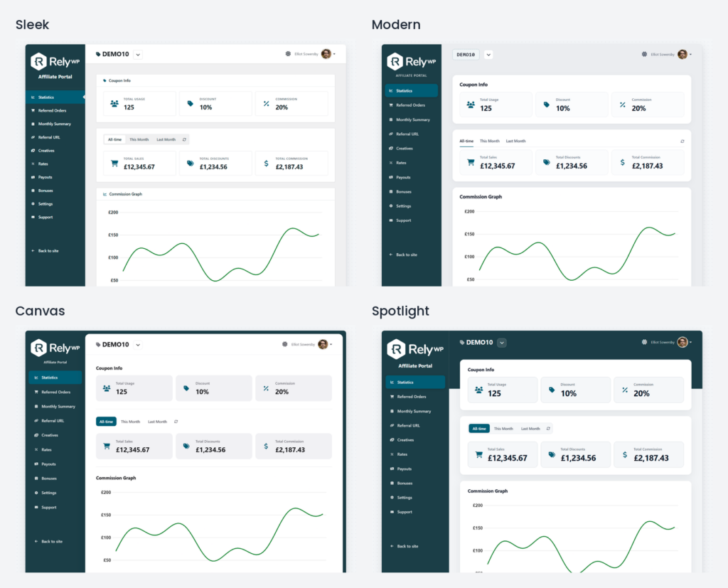The width and height of the screenshot is (728, 588).
Task: Open Bonuses in the Modern sidebar
Action: 412,192
